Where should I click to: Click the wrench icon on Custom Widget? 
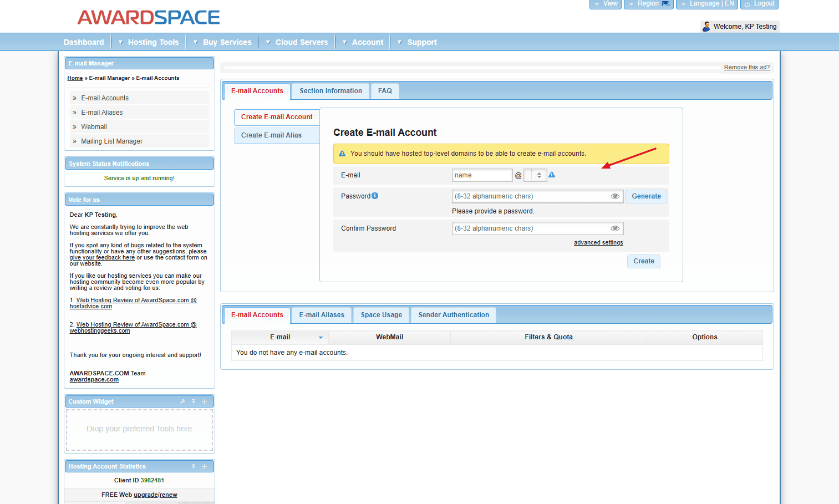coord(182,401)
